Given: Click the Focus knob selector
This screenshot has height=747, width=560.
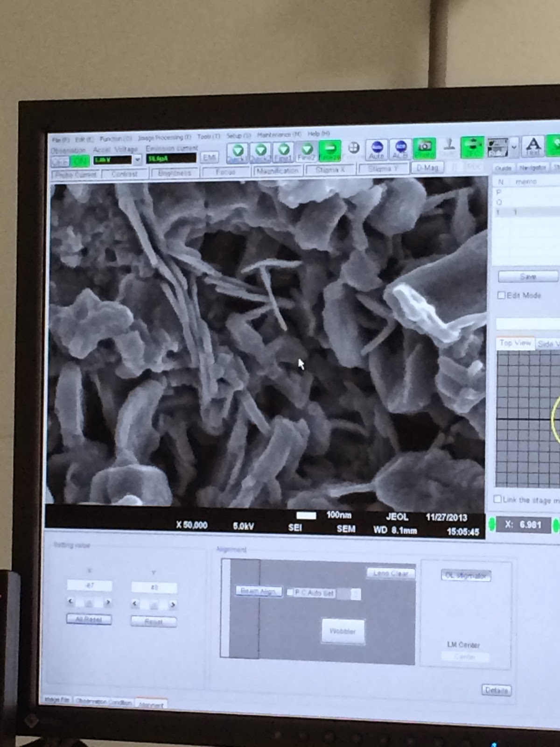Looking at the screenshot, I should [226, 172].
